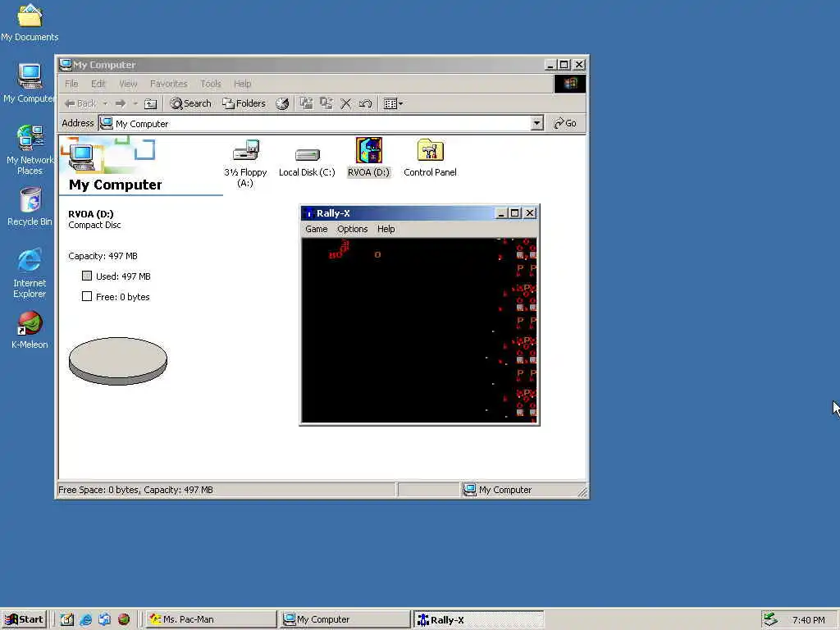Open My Computer desktop icon
Image resolution: width=840 pixels, height=630 pixels.
30,83
